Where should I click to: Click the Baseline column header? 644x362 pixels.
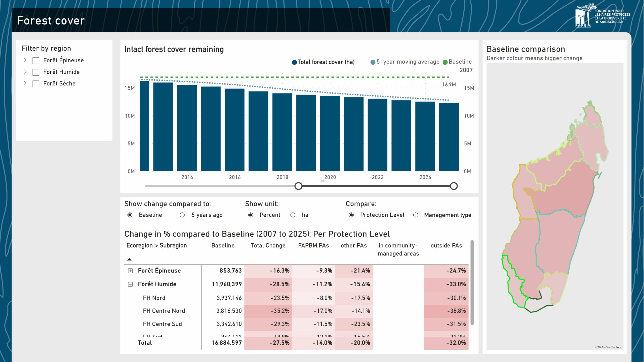point(223,246)
